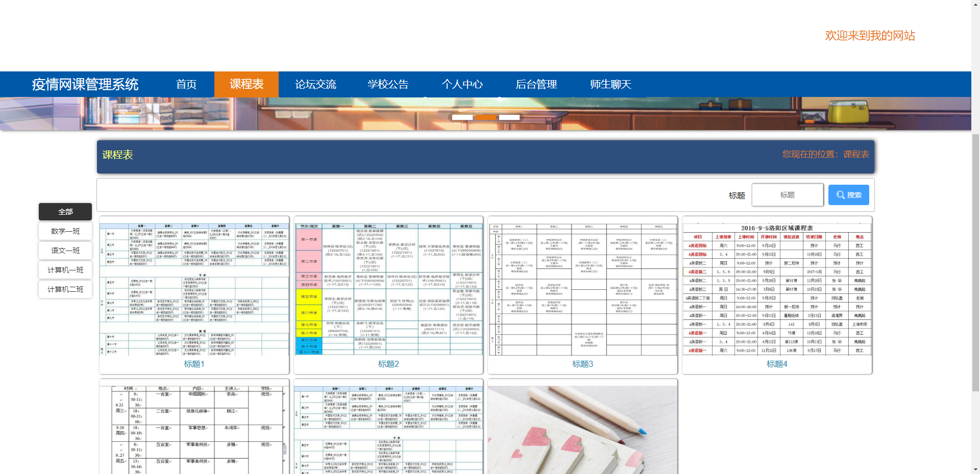This screenshot has height=474, width=980.
Task: Go to 后台管理 admin page
Action: (x=536, y=84)
